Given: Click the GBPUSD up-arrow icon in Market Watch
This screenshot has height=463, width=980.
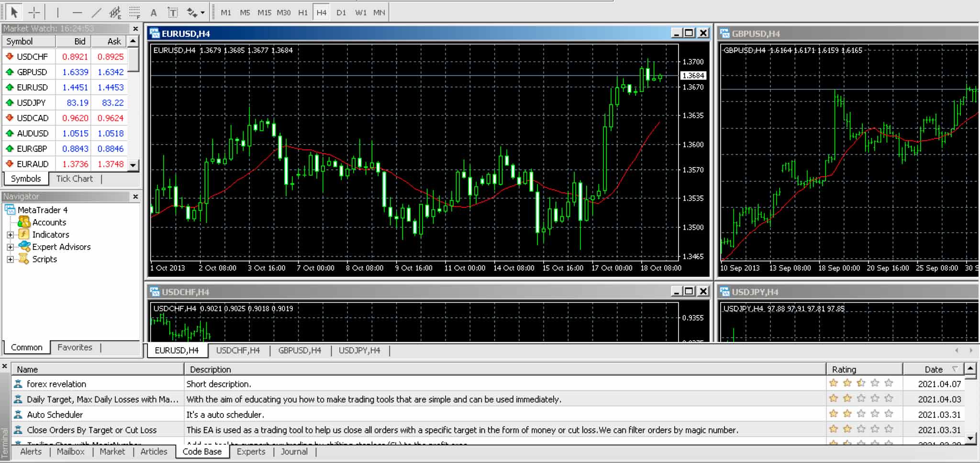Looking at the screenshot, I should point(9,72).
